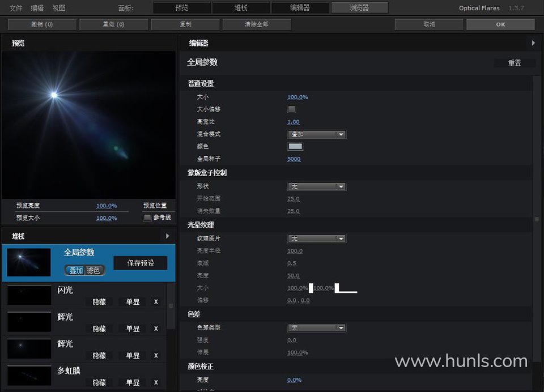Click the 预览亮度 value

107,206
